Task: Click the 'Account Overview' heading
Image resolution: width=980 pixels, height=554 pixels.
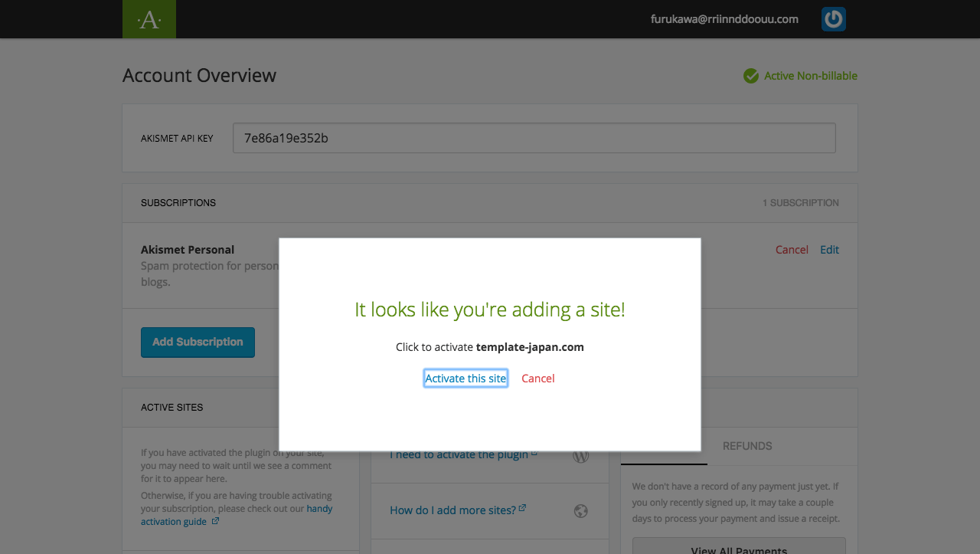Action: (x=199, y=76)
